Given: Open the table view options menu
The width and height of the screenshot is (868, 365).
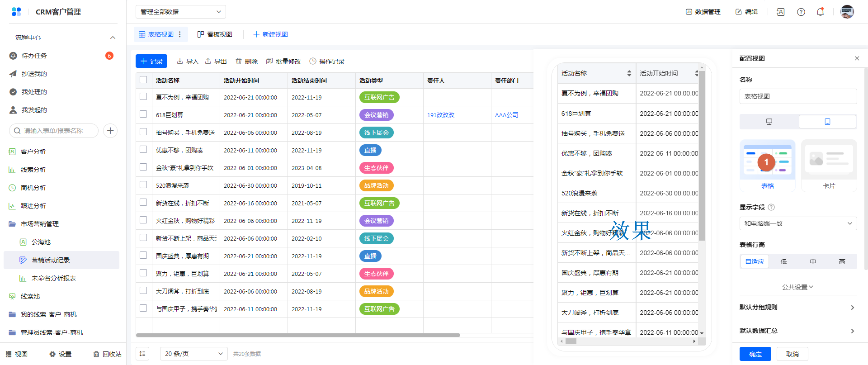Looking at the screenshot, I should [180, 34].
